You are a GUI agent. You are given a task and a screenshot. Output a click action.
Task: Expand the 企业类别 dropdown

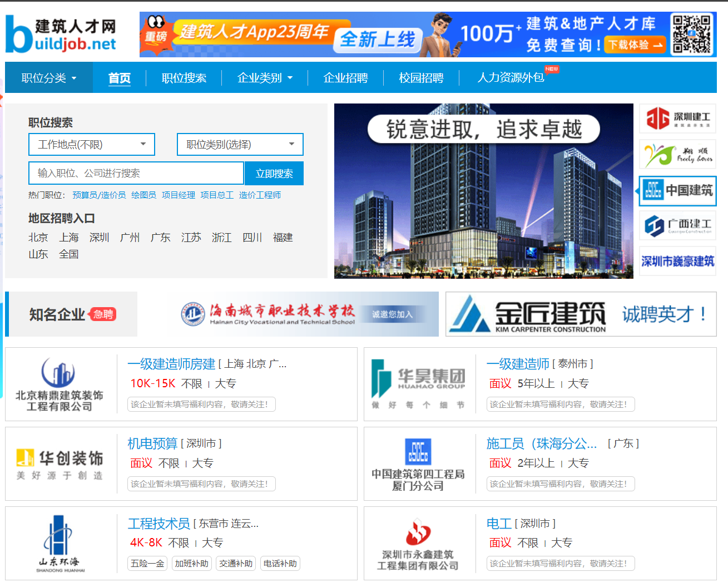[x=265, y=78]
